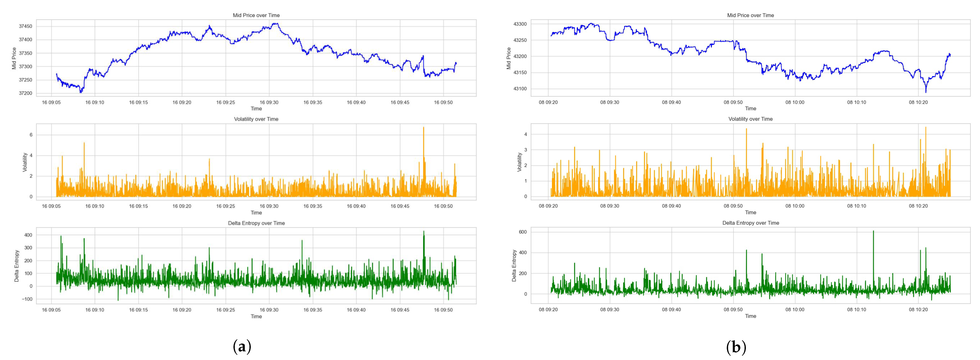Viewport: 980px width, 360px height.
Task: Click the 'Delta Entropy' y-axis label in panel (a)
Action: [x=16, y=266]
